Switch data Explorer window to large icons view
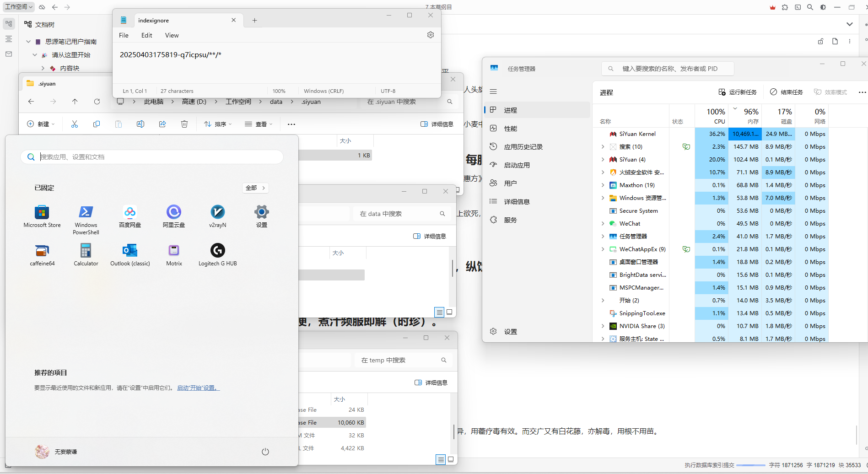The height and width of the screenshot is (474, 868). [x=449, y=312]
